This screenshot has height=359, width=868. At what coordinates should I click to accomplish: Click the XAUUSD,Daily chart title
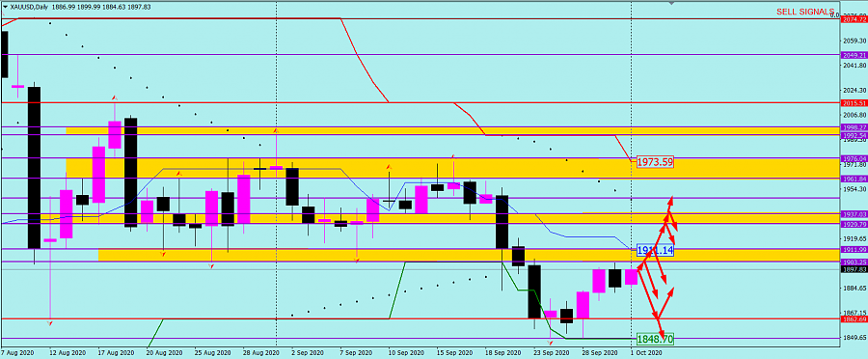29,7
